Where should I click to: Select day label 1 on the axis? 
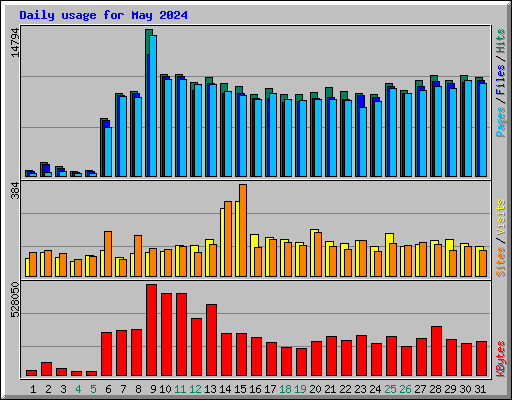pos(33,389)
